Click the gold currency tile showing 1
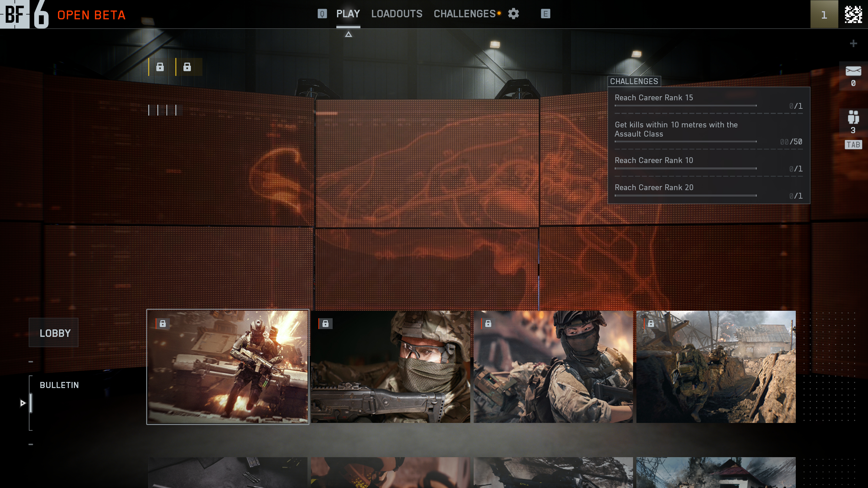The width and height of the screenshot is (868, 488). tap(824, 14)
